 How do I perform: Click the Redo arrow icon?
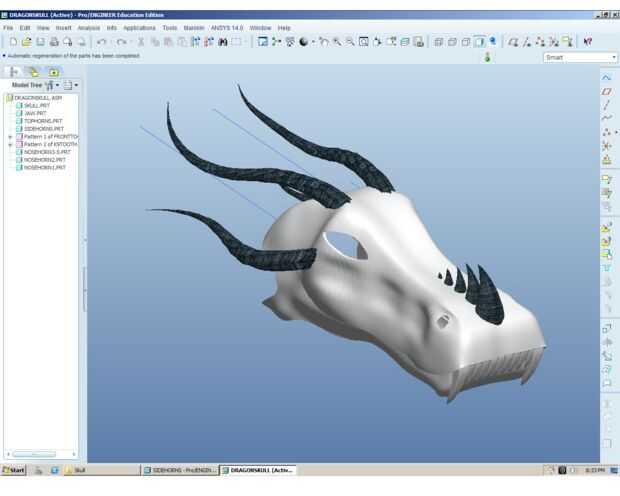click(122, 42)
